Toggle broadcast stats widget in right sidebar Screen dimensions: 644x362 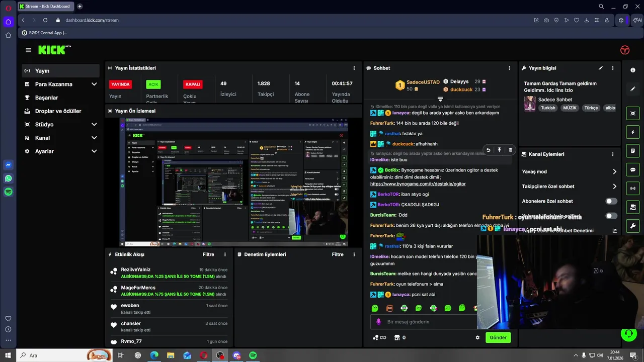point(633,188)
